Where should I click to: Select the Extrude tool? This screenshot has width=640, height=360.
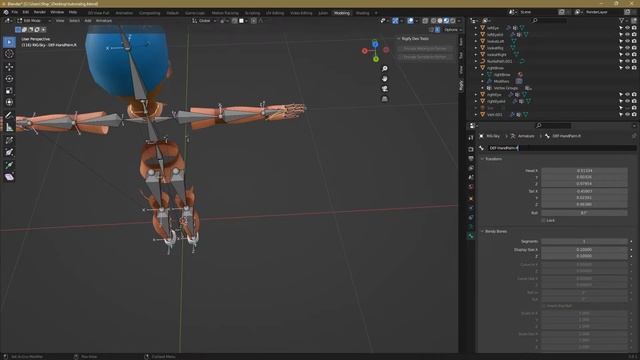coord(9,165)
